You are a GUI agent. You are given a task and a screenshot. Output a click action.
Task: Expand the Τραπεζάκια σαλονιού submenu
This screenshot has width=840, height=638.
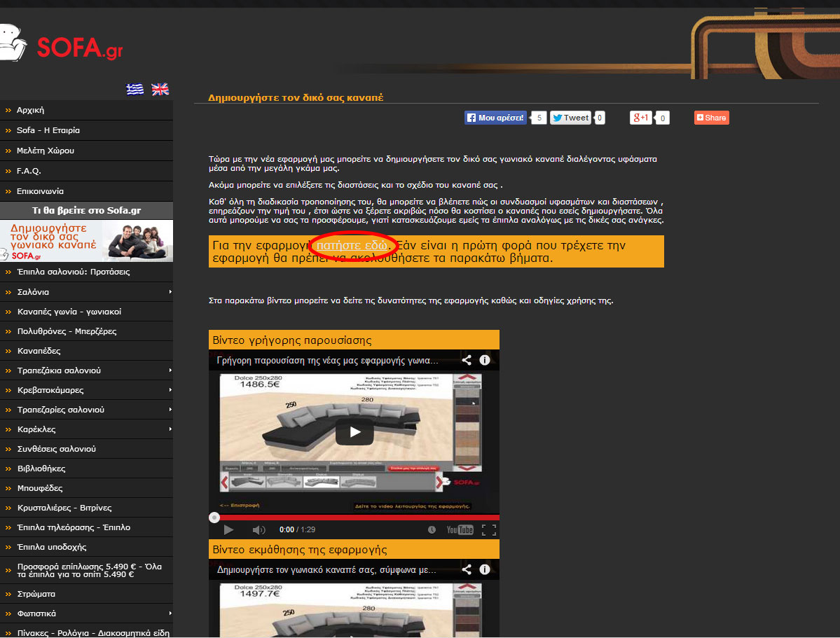pyautogui.click(x=170, y=370)
